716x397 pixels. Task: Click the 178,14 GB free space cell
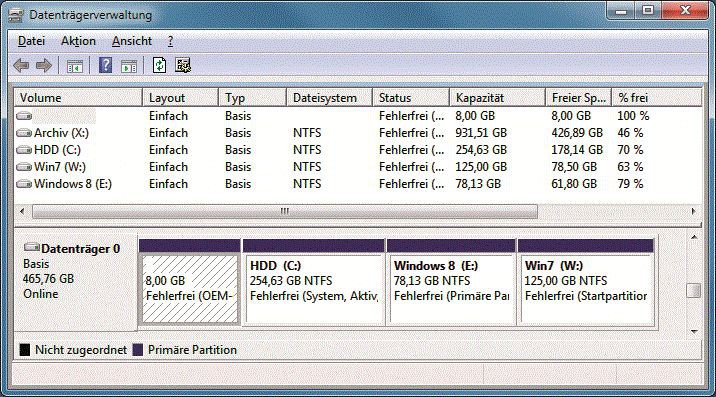coord(577,150)
